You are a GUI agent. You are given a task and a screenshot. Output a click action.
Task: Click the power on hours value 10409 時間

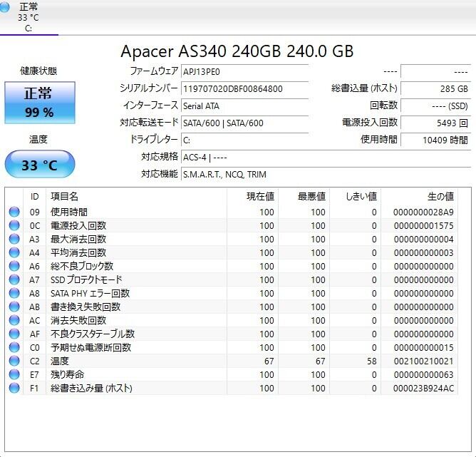click(435, 140)
